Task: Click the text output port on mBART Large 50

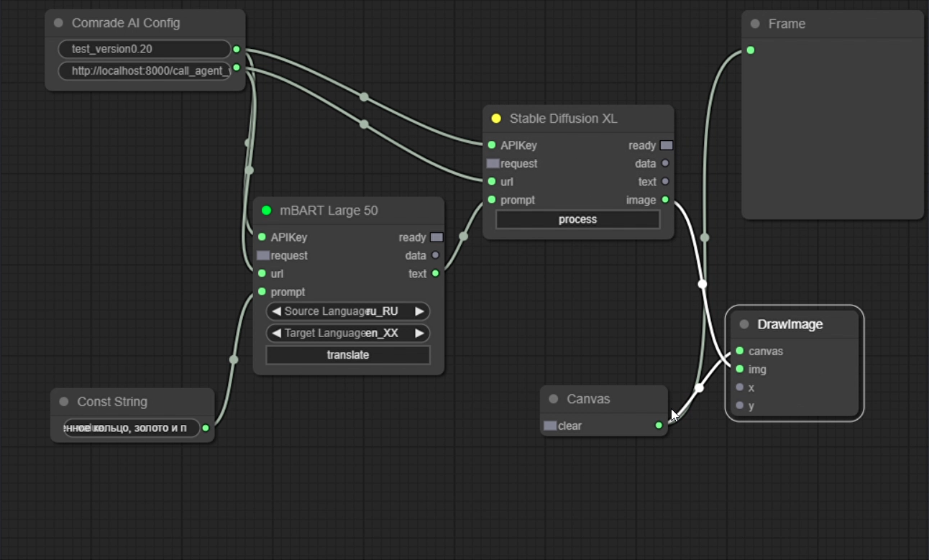Action: pos(436,273)
